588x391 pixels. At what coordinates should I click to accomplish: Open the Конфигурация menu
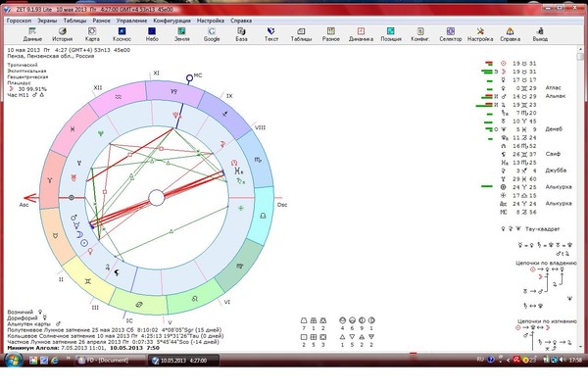tap(171, 21)
